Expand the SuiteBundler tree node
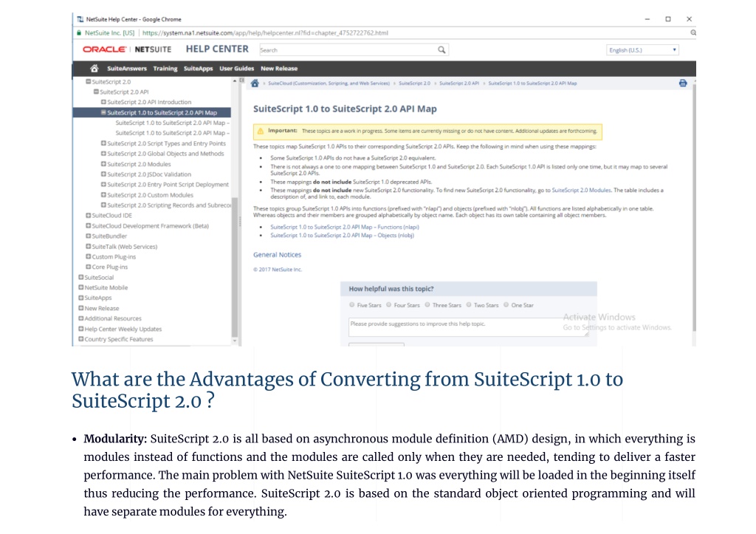756x534 pixels. (x=89, y=236)
